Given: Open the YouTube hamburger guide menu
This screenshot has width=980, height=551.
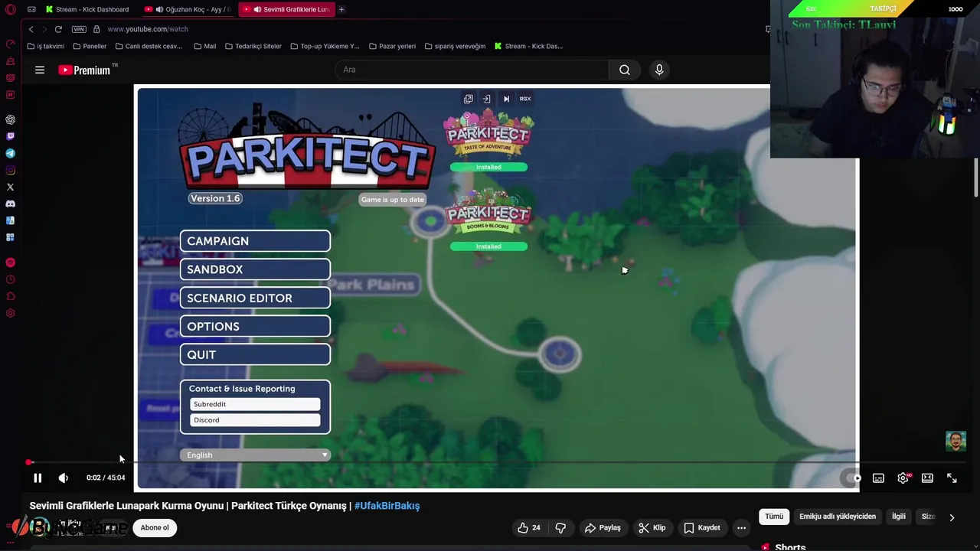Looking at the screenshot, I should (x=40, y=70).
